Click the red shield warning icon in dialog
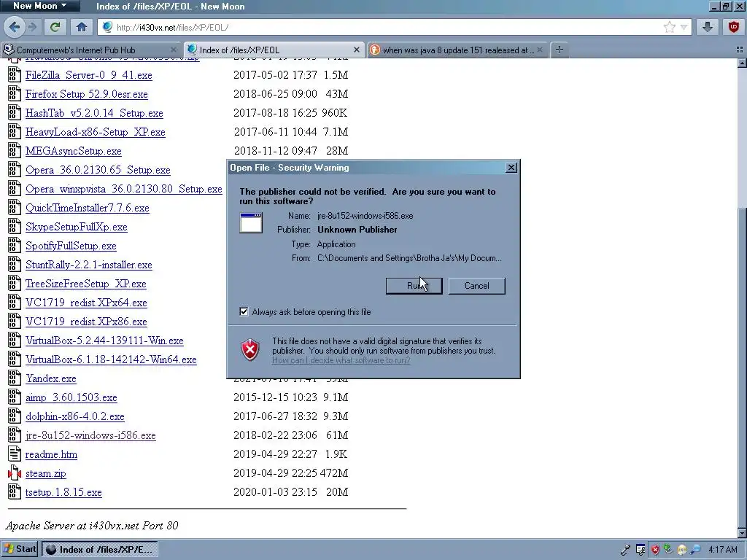 tap(250, 350)
